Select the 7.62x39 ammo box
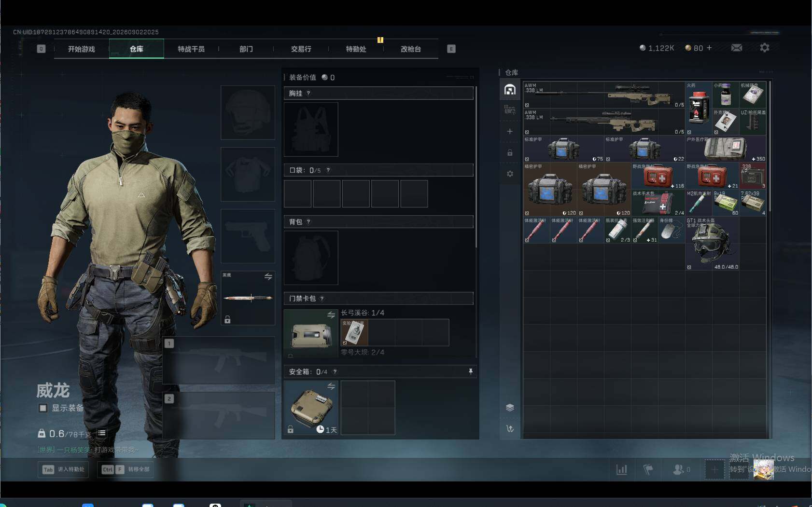The width and height of the screenshot is (812, 507). [753, 203]
